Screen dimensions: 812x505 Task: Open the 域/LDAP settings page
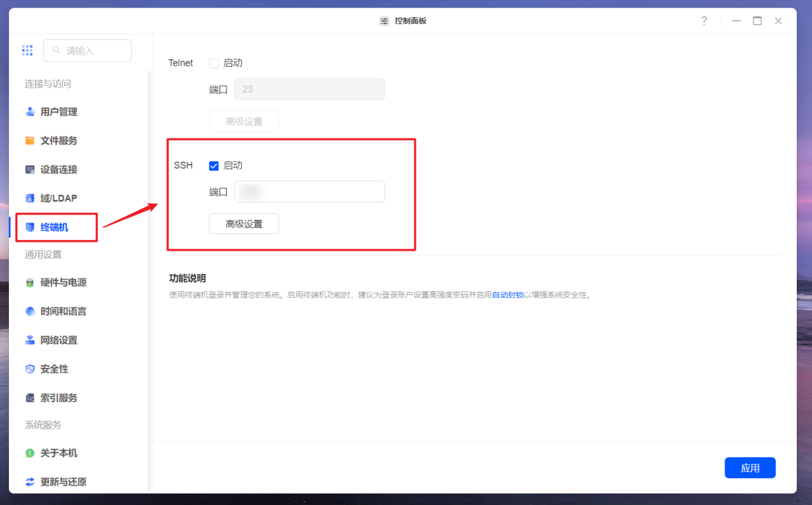point(59,198)
